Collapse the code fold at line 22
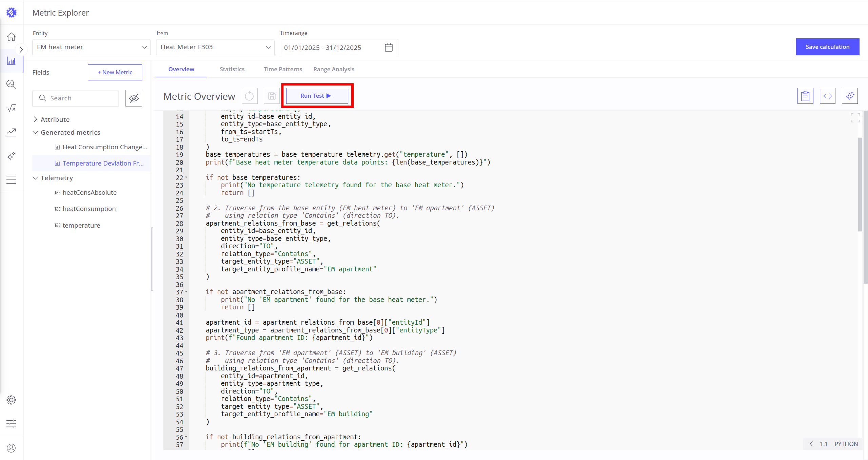 tap(186, 177)
